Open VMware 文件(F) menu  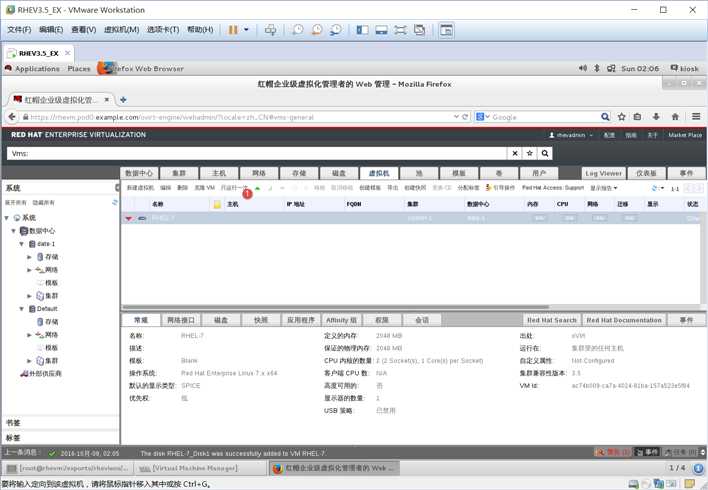click(19, 30)
